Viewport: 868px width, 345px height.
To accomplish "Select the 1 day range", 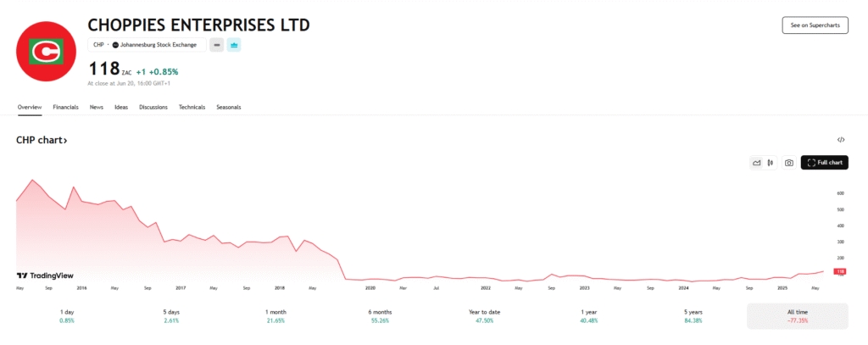I will click(x=66, y=316).
